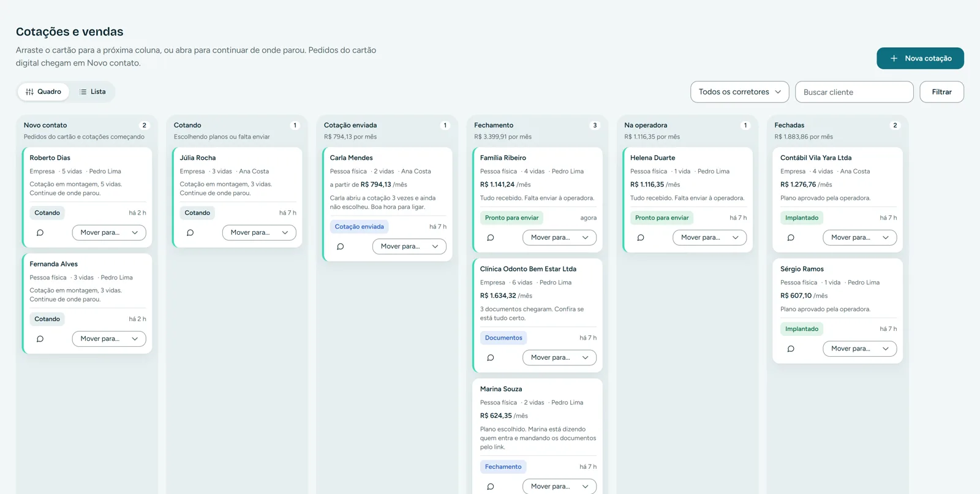Open chat icon on Roberto Dias card
This screenshot has height=494, width=980.
coord(40,233)
